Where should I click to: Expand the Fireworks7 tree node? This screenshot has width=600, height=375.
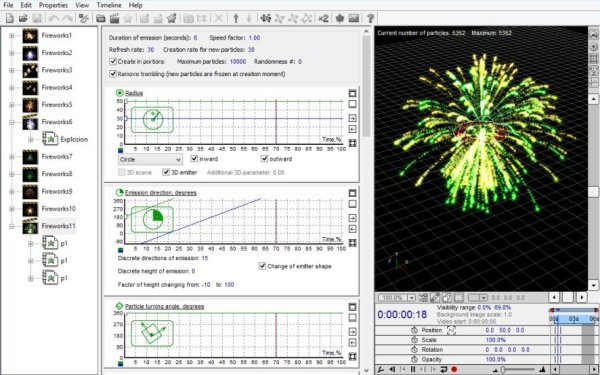[x=11, y=157]
